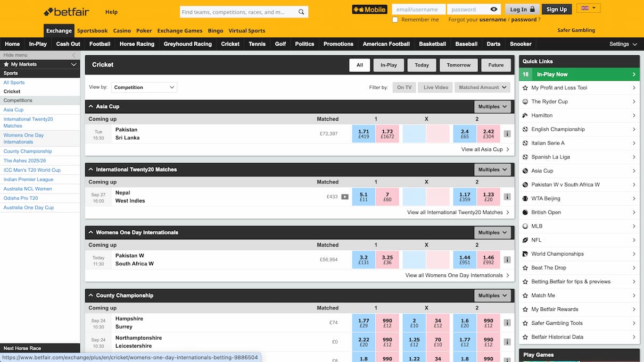
Task: Back West Indies at 1.17
Action: pyautogui.click(x=465, y=197)
